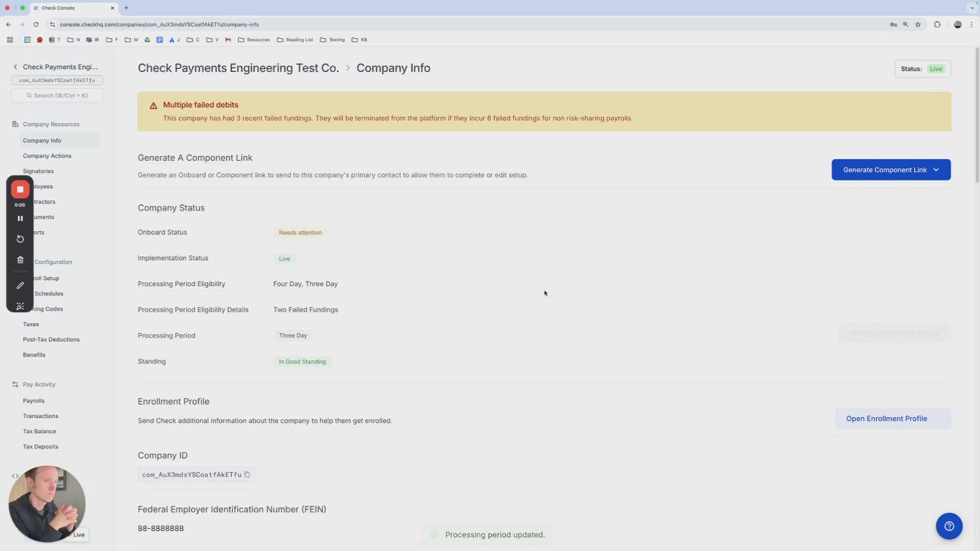
Task: Click the Pay Activity arrows icon
Action: click(15, 384)
